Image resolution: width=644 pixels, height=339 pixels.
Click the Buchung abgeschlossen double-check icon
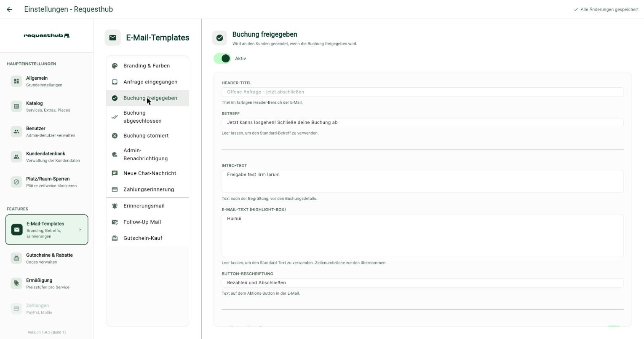(115, 117)
